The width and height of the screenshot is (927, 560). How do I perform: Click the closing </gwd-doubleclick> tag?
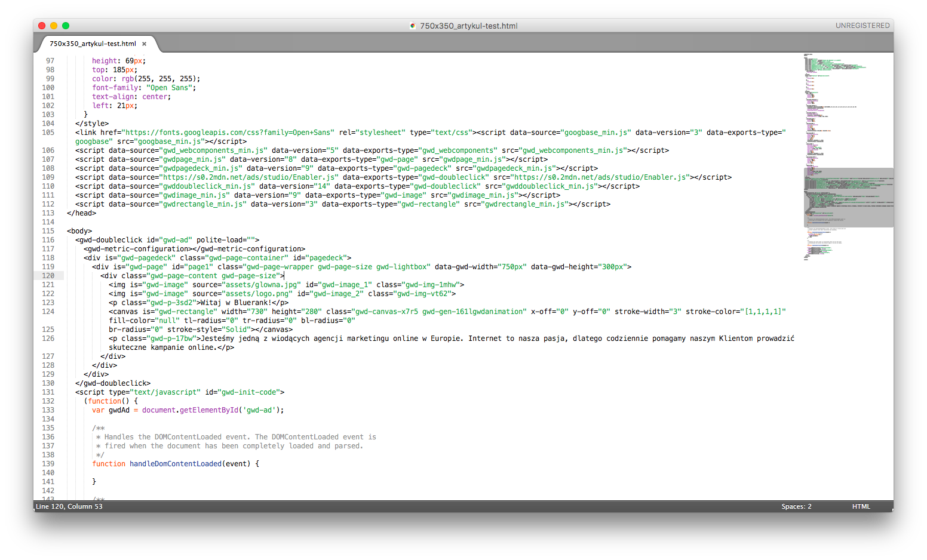(113, 383)
